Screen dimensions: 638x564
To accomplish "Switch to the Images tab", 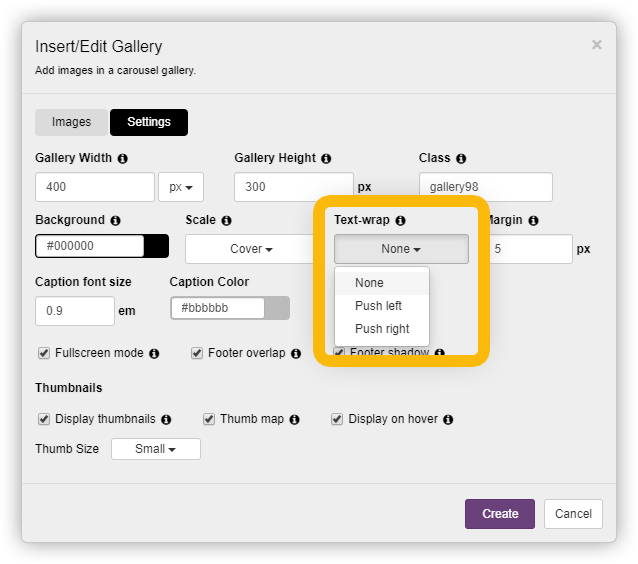I will pyautogui.click(x=72, y=122).
